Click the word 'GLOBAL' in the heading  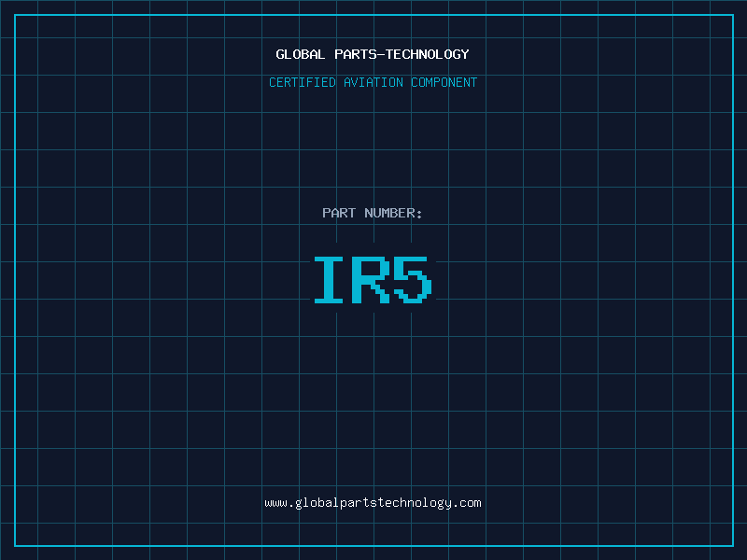tap(301, 54)
